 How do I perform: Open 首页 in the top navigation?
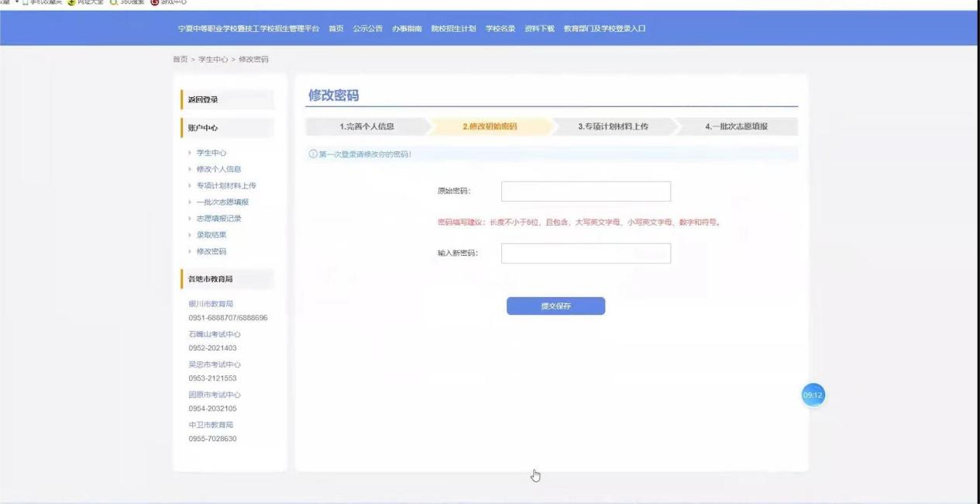tap(335, 29)
